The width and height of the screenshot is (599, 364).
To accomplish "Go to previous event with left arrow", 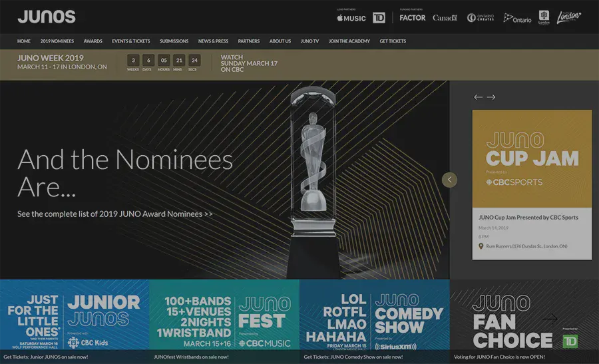I will [478, 97].
